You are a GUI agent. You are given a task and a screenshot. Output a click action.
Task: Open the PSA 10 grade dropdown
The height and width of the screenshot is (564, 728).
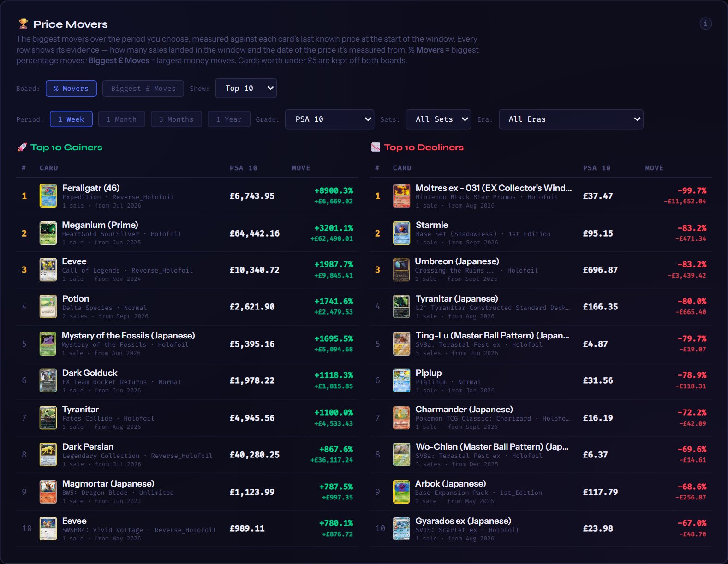(329, 119)
